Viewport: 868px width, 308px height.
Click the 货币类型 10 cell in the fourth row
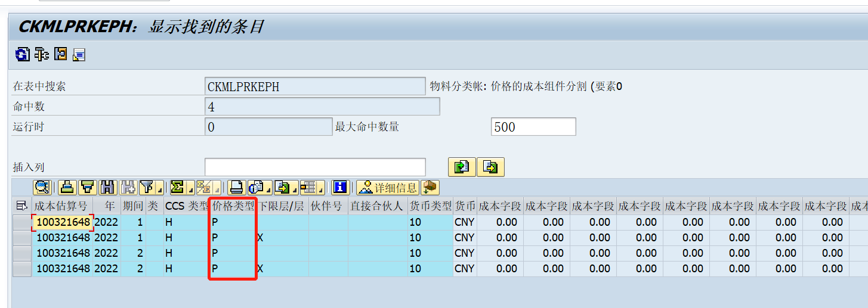pyautogui.click(x=430, y=269)
